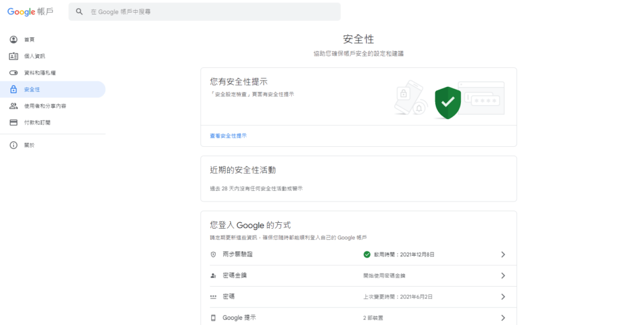Click the 付款和訂閱 card icon
Image resolution: width=644 pixels, height=325 pixels.
click(x=13, y=122)
